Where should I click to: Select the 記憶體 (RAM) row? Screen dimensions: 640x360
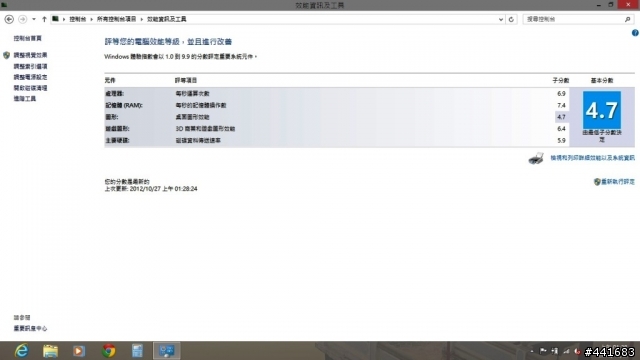click(x=337, y=105)
